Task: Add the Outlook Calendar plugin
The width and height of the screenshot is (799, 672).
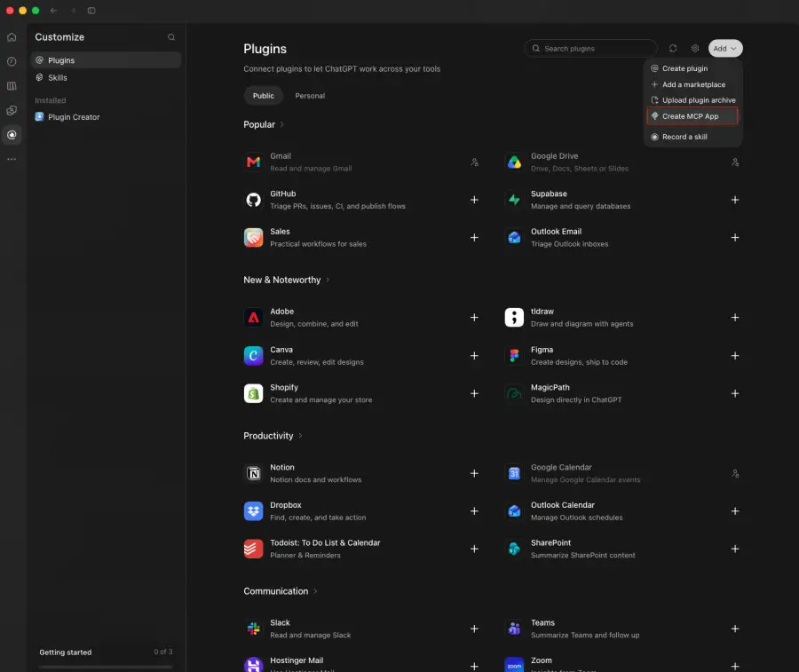Action: click(735, 511)
